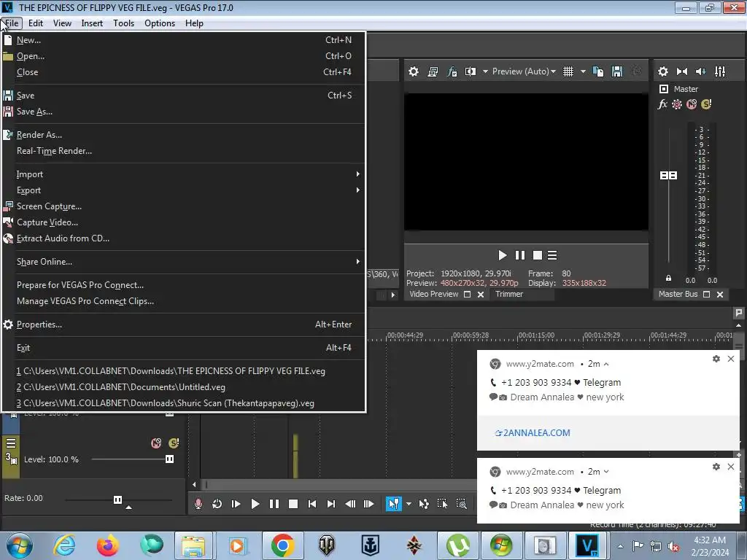Screen dimensions: 747x560
Task: Open Video Output FX icon
Action: (452, 71)
